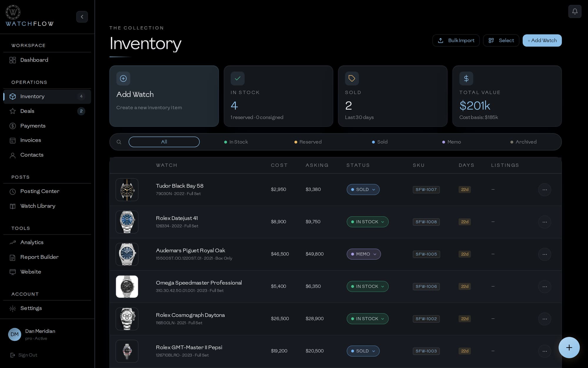The width and height of the screenshot is (588, 368).
Task: Click the dollar icon on Total Value card
Action: pos(466,79)
